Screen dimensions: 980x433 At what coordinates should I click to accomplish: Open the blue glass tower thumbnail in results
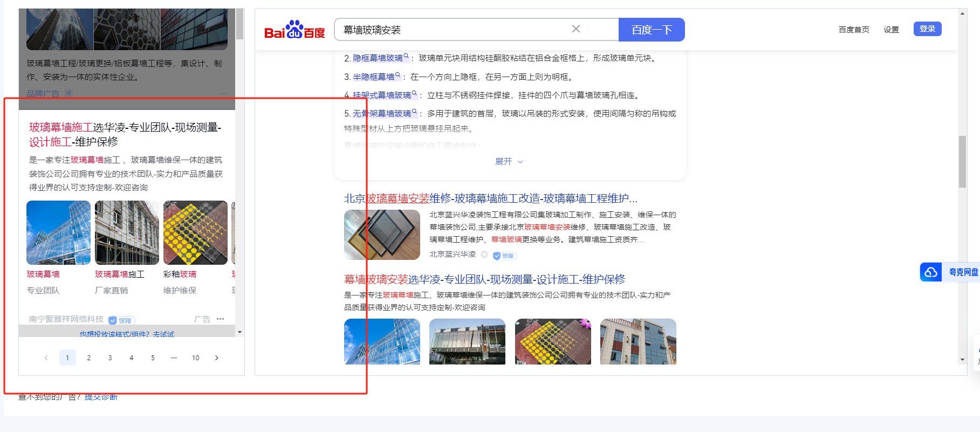[x=382, y=341]
